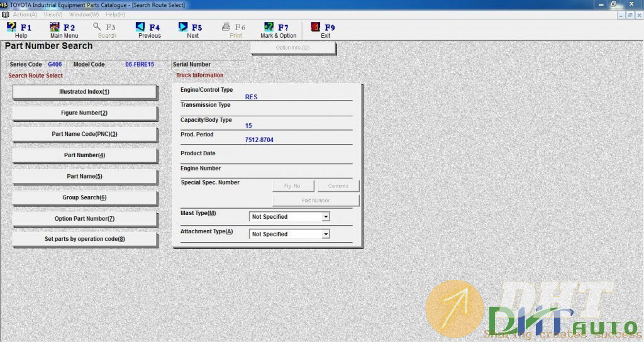
Task: Click the Option Info(O) button
Action: pos(293,48)
